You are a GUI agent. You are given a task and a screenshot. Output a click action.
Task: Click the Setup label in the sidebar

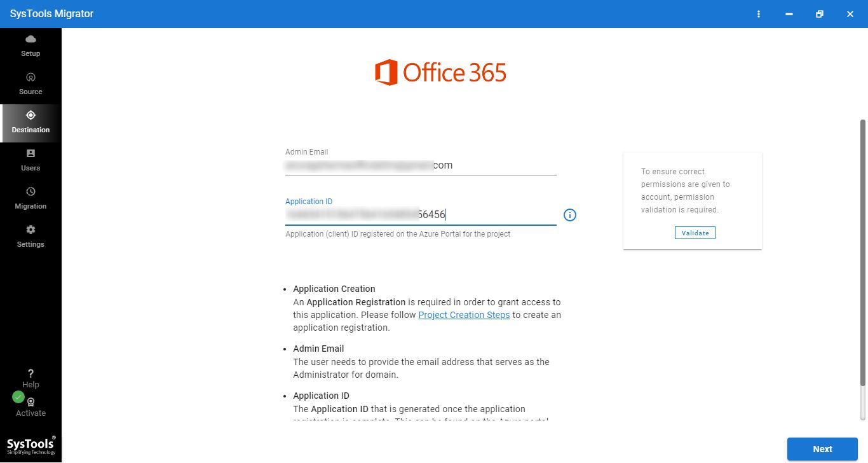click(x=31, y=53)
